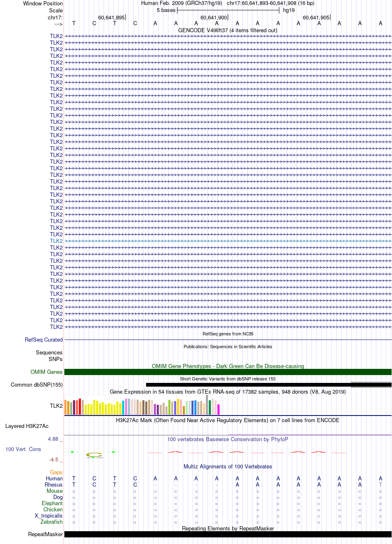392x544 pixels.
Task: Click the gray dbSNP variant bar
Action: point(371,385)
